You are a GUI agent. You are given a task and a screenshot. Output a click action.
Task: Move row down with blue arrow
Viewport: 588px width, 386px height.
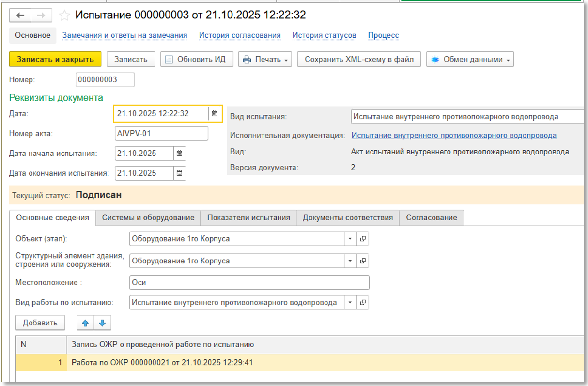tap(102, 323)
